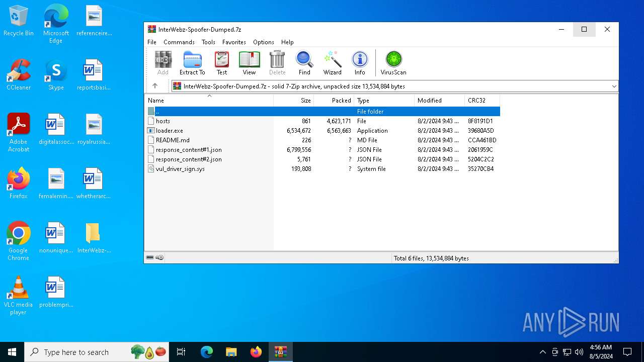
Task: Open the Options menu
Action: coord(264,42)
